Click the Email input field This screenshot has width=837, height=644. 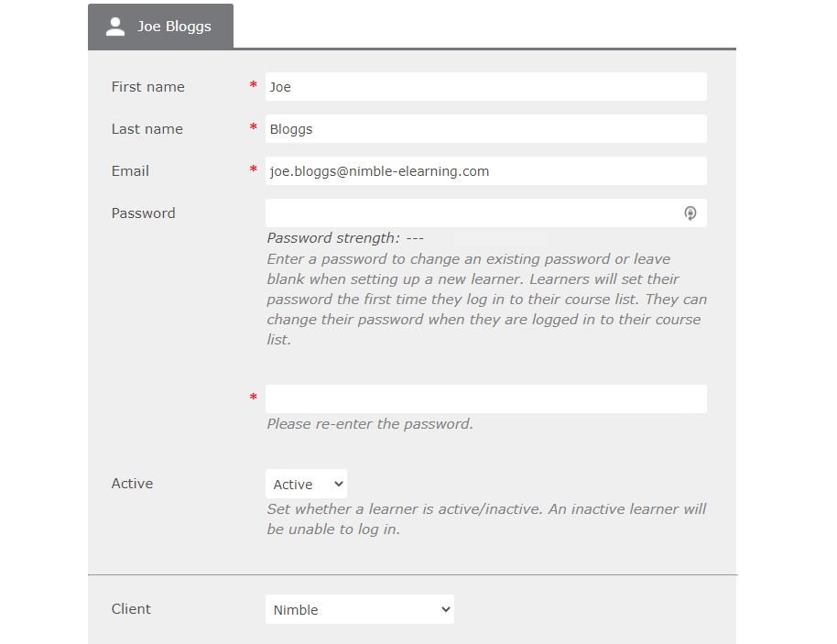tap(485, 171)
